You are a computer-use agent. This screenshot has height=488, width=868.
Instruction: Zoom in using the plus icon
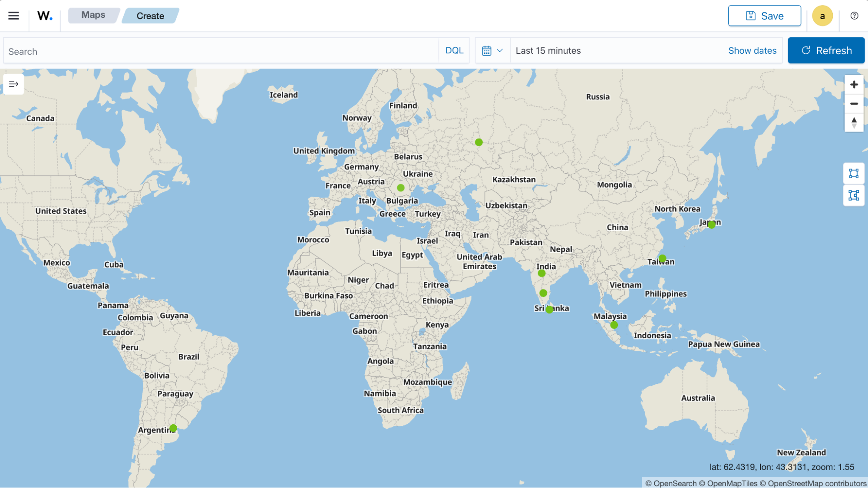854,84
